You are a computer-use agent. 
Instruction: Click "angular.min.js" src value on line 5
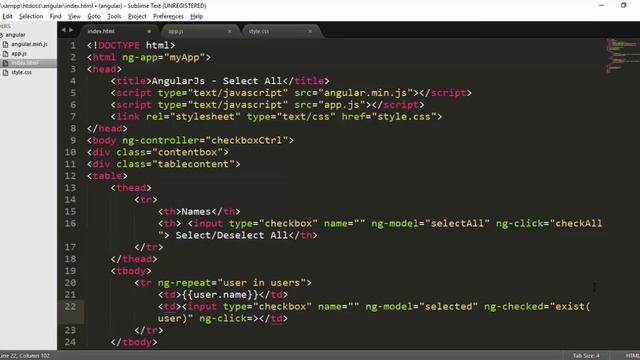point(365,93)
